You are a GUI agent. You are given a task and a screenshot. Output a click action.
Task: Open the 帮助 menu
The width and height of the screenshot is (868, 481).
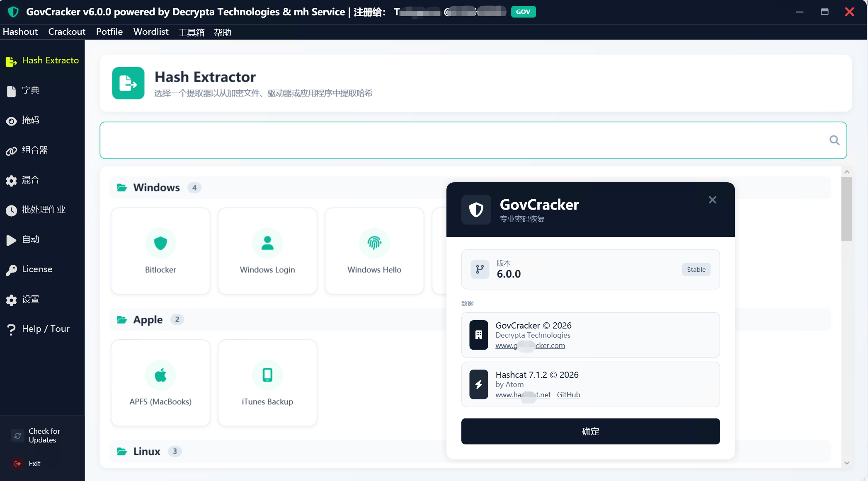click(x=223, y=32)
